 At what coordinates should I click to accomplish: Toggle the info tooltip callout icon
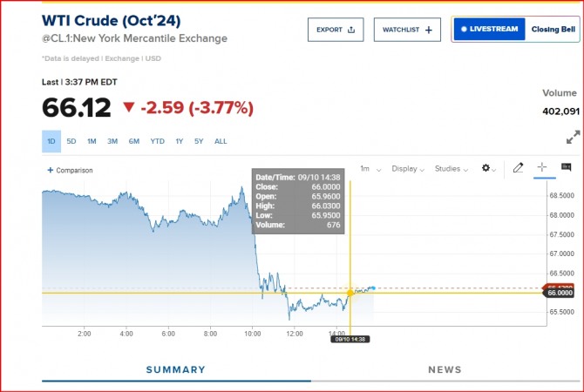point(566,167)
